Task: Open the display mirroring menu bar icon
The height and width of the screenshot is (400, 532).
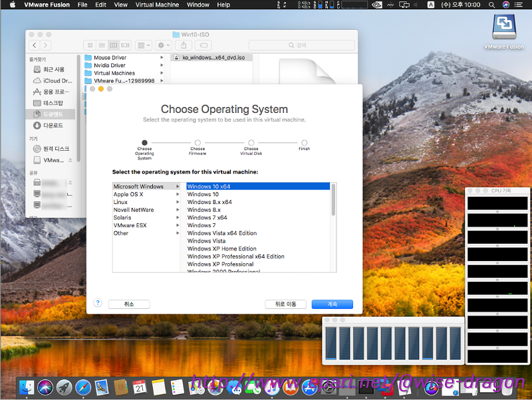Action: [404, 5]
